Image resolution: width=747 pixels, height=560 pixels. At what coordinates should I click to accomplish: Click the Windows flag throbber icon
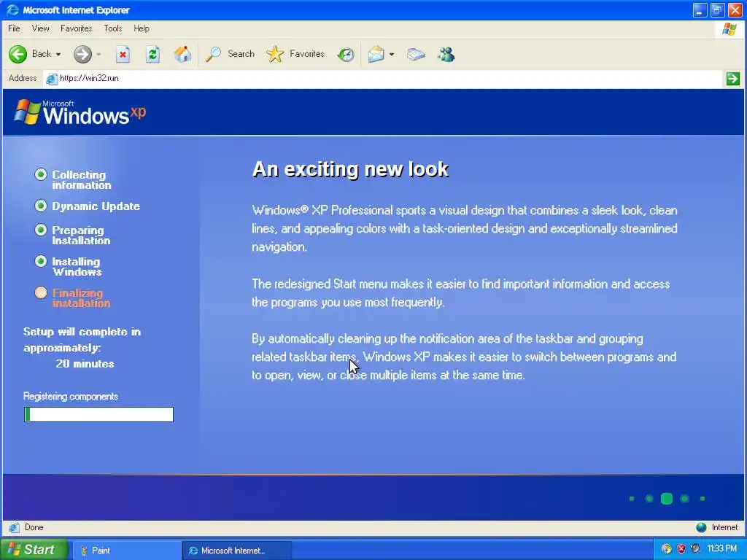(x=729, y=29)
